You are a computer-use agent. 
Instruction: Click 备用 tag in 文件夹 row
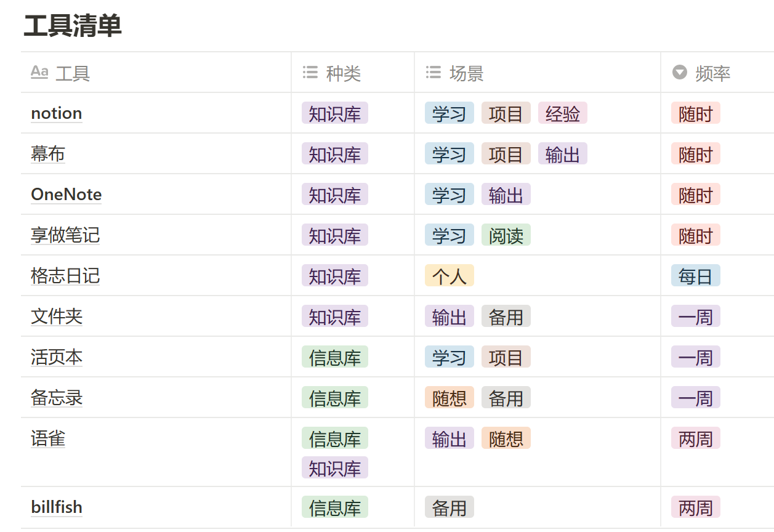pyautogui.click(x=506, y=316)
